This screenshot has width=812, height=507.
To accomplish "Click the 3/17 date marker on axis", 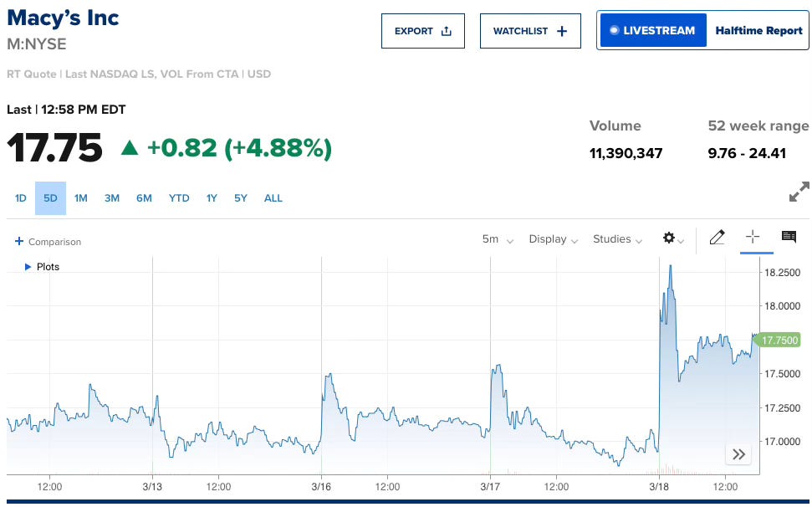I will (490, 487).
